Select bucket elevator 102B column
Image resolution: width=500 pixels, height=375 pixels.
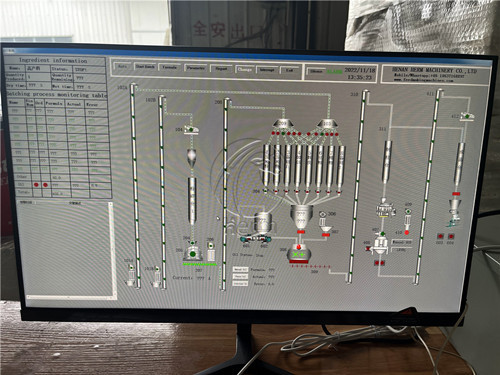(x=163, y=192)
